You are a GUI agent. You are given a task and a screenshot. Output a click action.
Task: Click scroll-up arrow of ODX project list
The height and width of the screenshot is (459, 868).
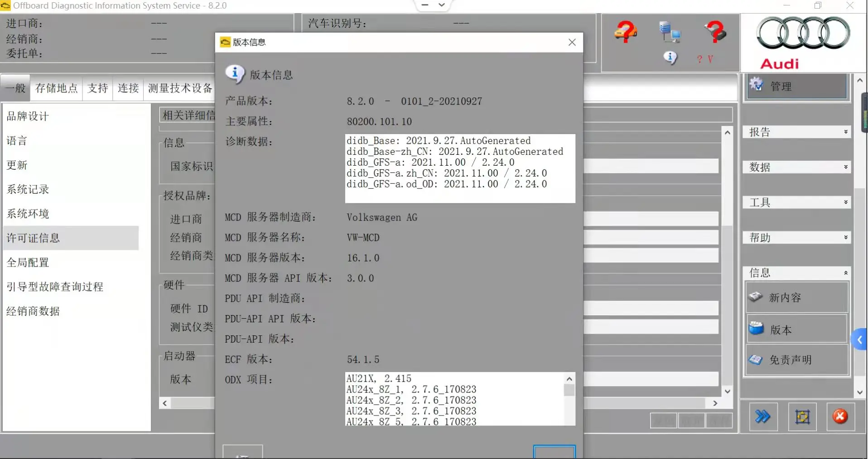click(x=569, y=378)
